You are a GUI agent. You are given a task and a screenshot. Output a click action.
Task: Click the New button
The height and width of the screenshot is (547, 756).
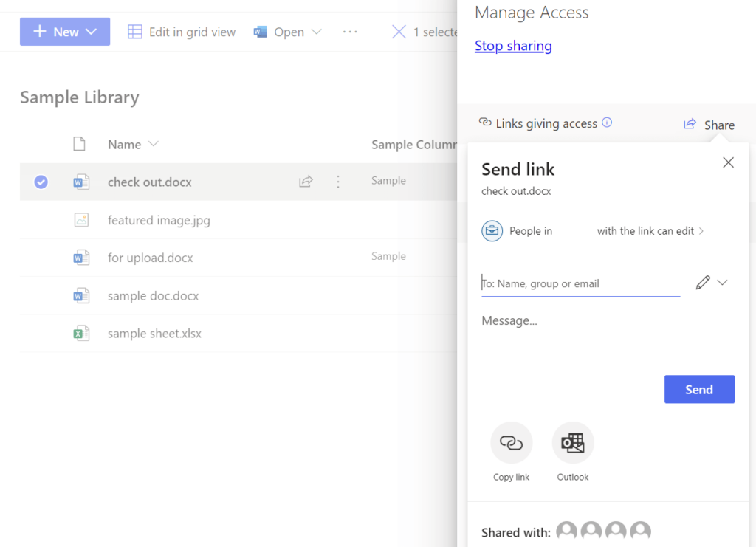click(x=65, y=32)
